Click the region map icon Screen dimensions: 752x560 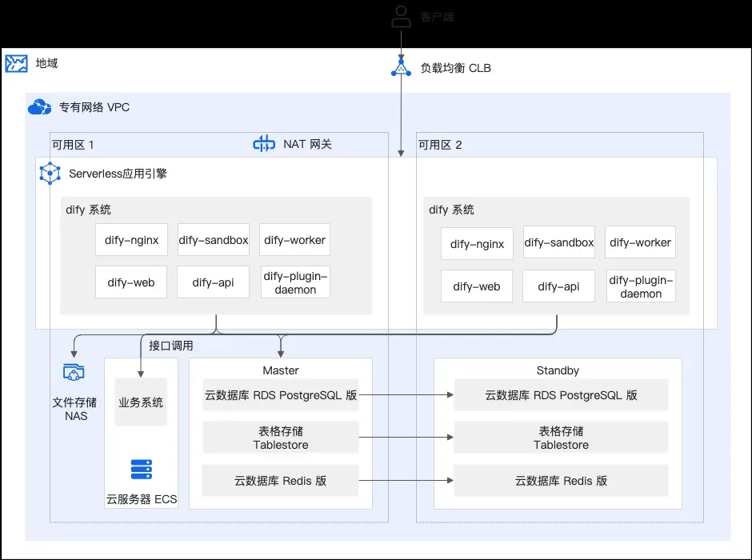(16, 63)
